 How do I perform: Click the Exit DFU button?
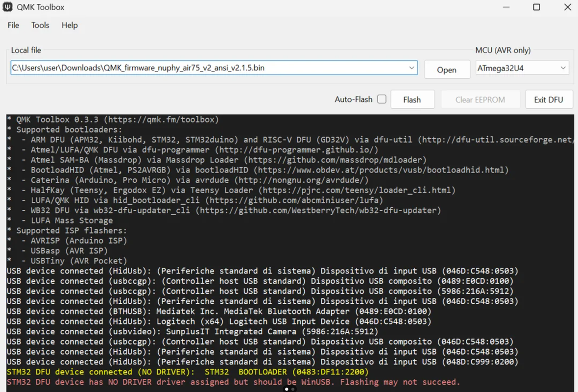[549, 99]
